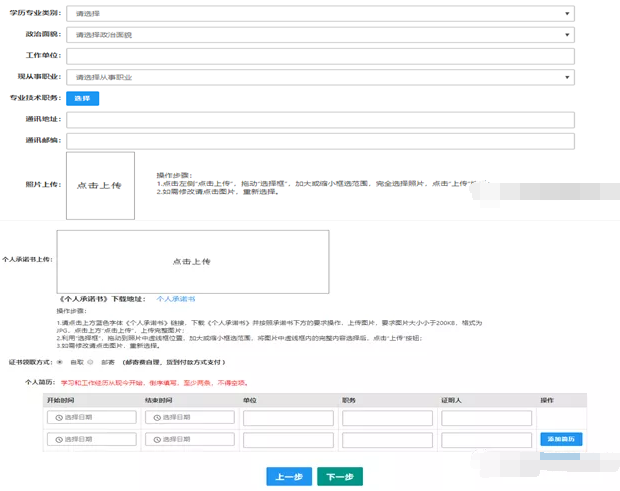Click the second row end date clock icon
The image size is (620, 491).
pyautogui.click(x=156, y=440)
